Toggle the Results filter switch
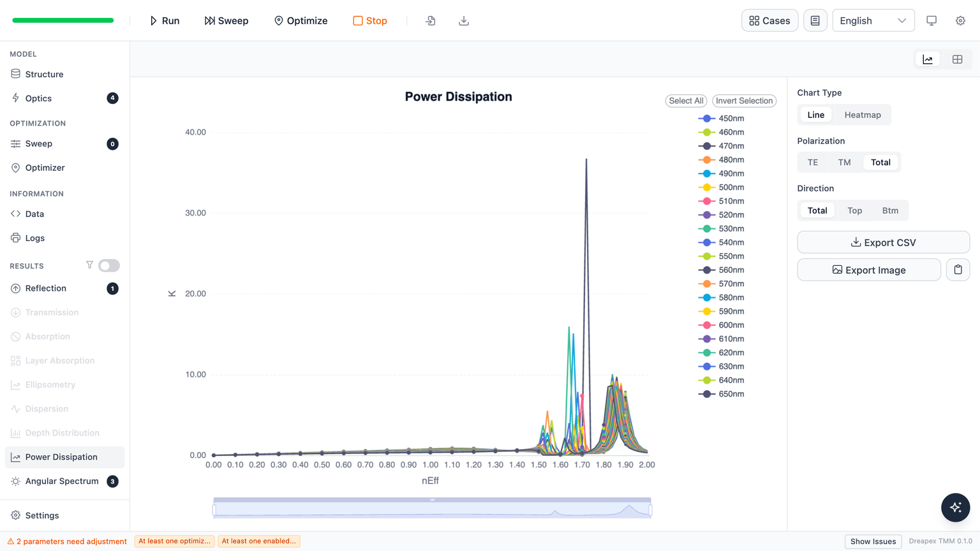Screen dimensions: 980x551 (109, 265)
